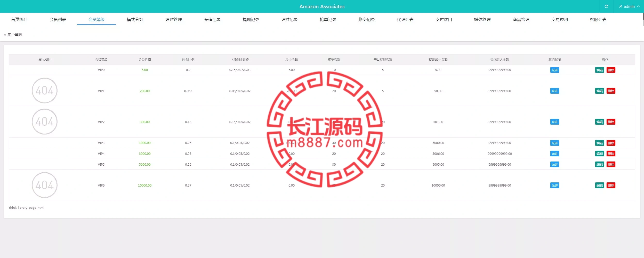Click the vertical scrollbar at right edge
Image resolution: width=644 pixels, height=258 pixels.
tap(643, 19)
